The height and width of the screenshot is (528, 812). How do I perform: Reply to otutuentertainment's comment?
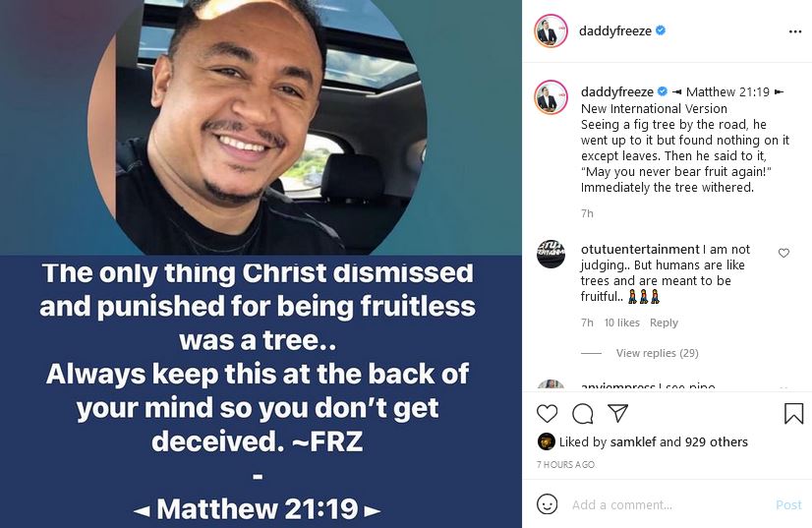(x=664, y=323)
